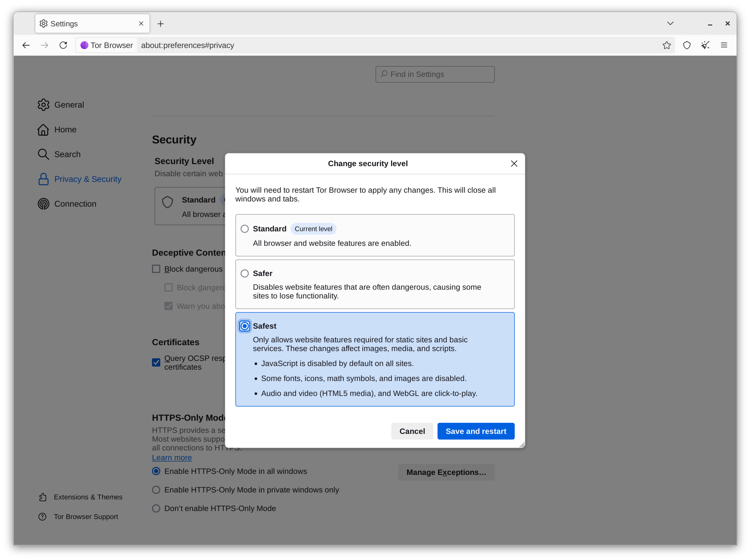
Task: Trigger New Identity with the broom icon
Action: pyautogui.click(x=705, y=45)
